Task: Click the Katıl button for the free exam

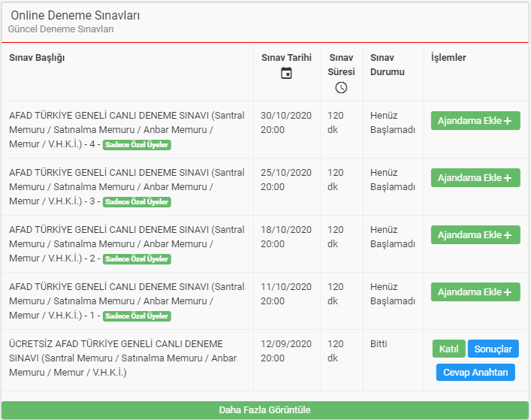Action: tap(448, 349)
